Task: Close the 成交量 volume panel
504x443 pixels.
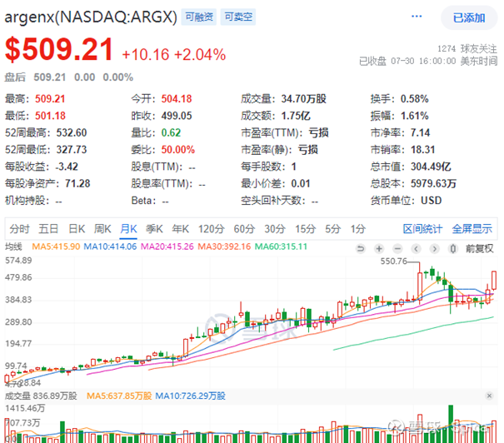Action: pos(489,396)
